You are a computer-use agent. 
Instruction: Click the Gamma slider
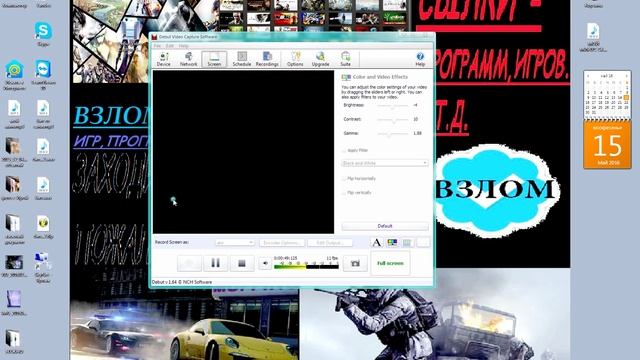coord(393,133)
